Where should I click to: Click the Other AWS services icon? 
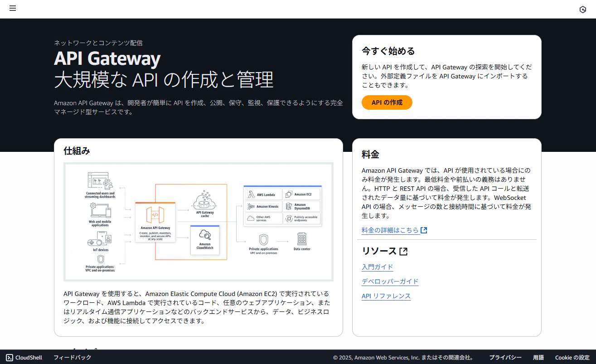[252, 218]
